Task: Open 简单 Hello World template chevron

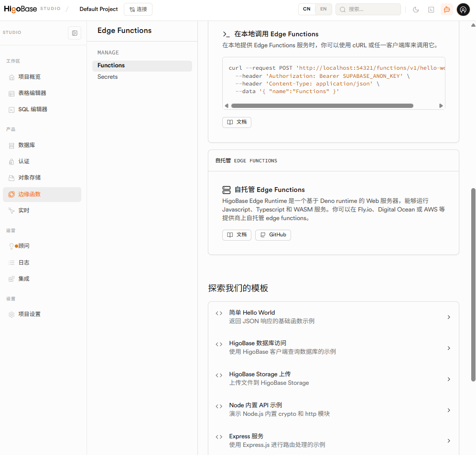Action: [x=449, y=317]
